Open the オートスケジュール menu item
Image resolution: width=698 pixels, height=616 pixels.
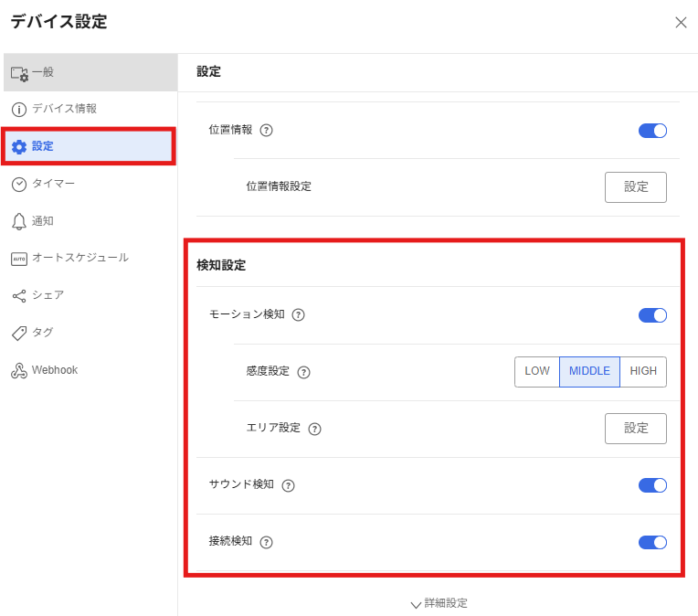pos(79,258)
